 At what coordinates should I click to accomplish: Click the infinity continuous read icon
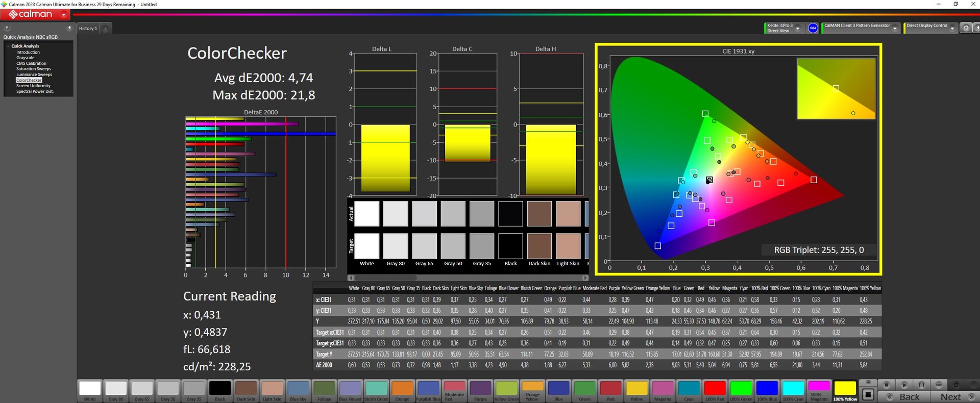pyautogui.click(x=939, y=385)
